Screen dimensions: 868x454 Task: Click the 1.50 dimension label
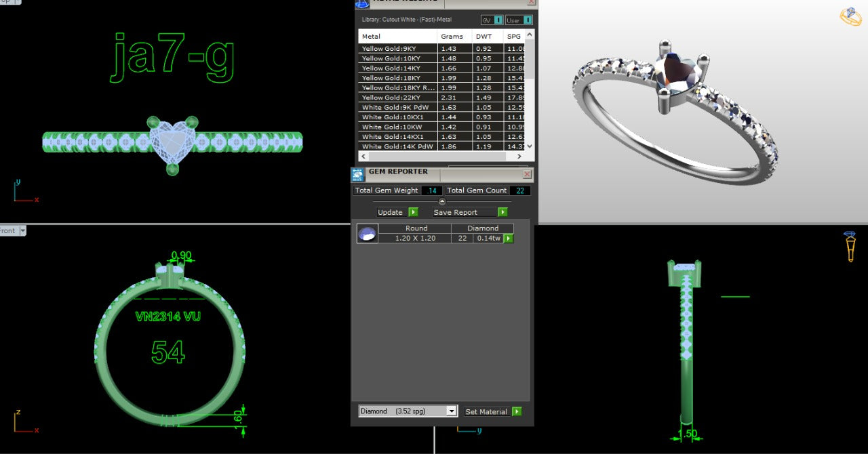(687, 434)
